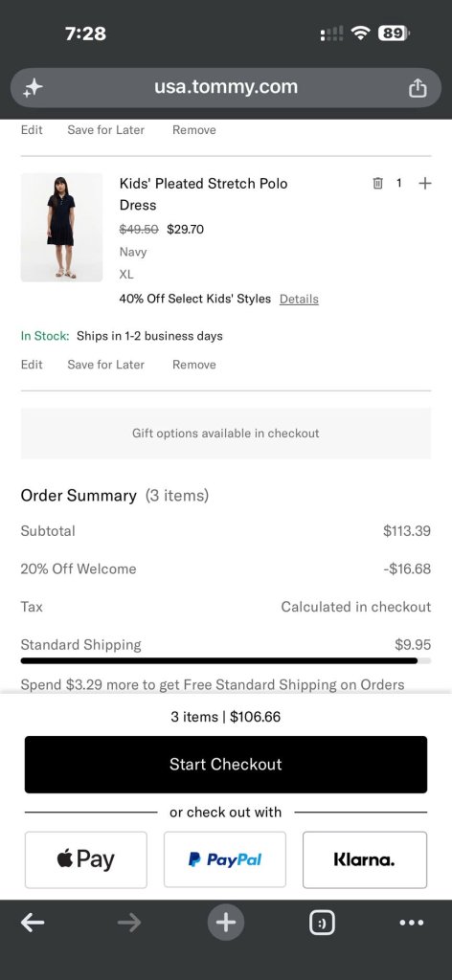Image resolution: width=452 pixels, height=980 pixels.
Task: Increase polo dress quantity with plus icon
Action: tap(424, 183)
